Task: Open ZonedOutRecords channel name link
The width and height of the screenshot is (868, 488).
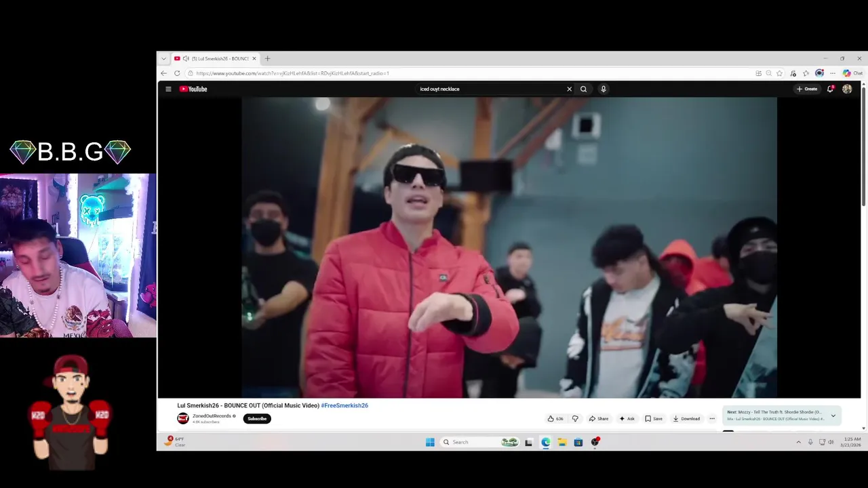Action: coord(212,416)
